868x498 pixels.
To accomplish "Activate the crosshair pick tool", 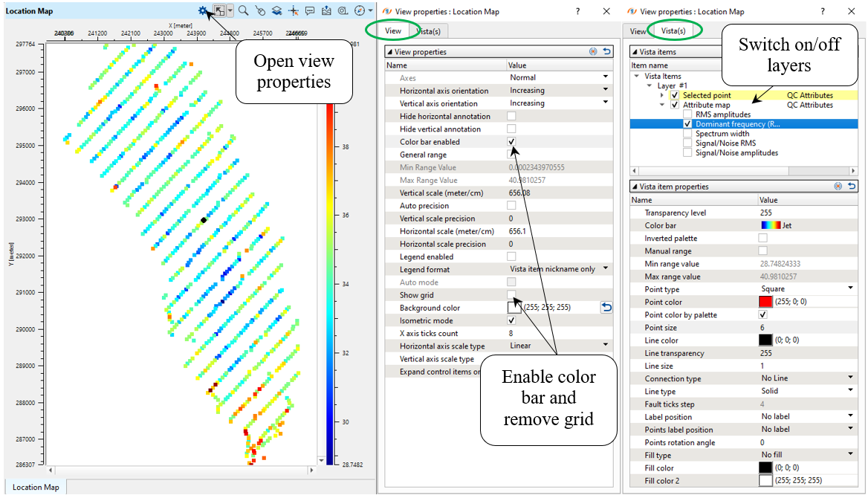I will coord(293,11).
